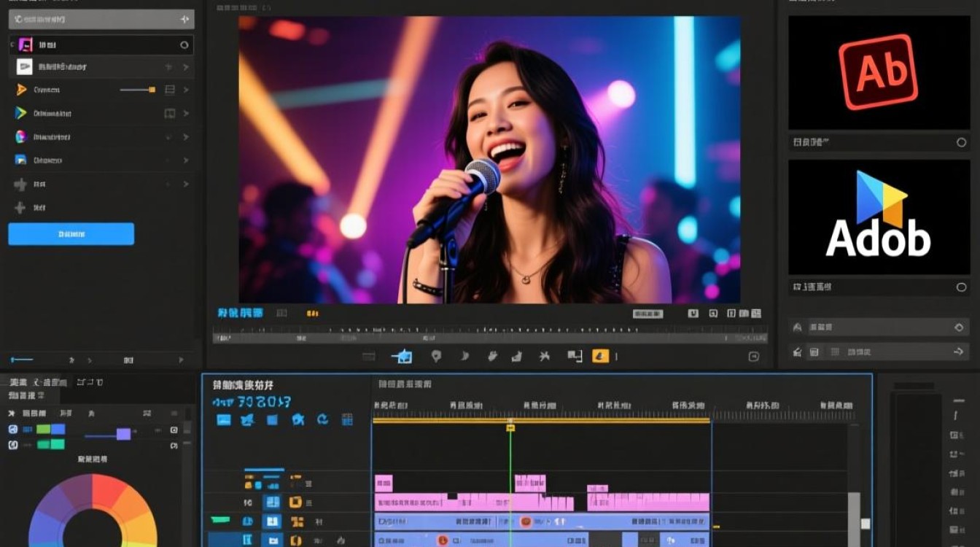Click the sequence title above the timeline ruler
The height and width of the screenshot is (547, 980).
click(405, 384)
